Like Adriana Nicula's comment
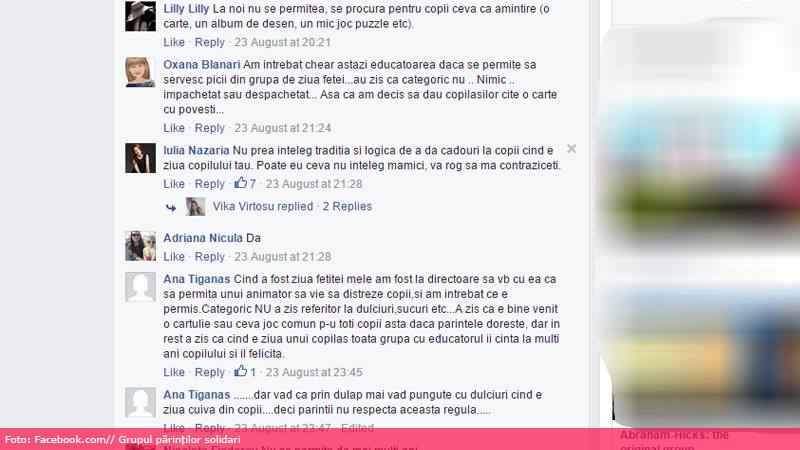 click(174, 257)
